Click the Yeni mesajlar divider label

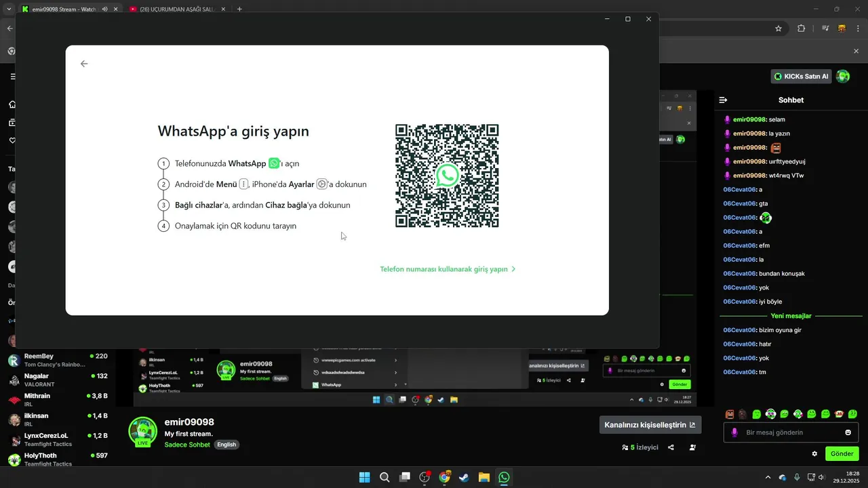coord(791,316)
